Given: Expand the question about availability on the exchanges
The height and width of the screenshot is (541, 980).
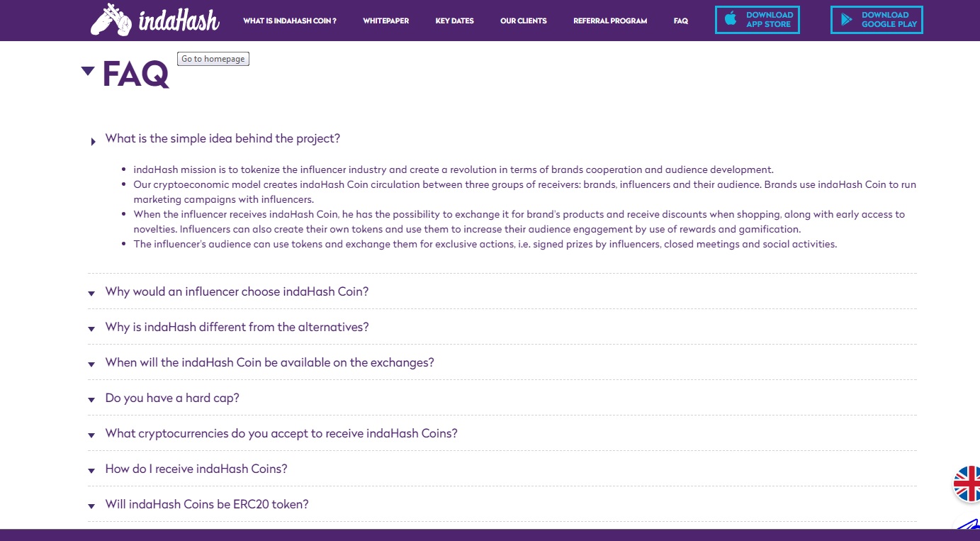Looking at the screenshot, I should [269, 362].
